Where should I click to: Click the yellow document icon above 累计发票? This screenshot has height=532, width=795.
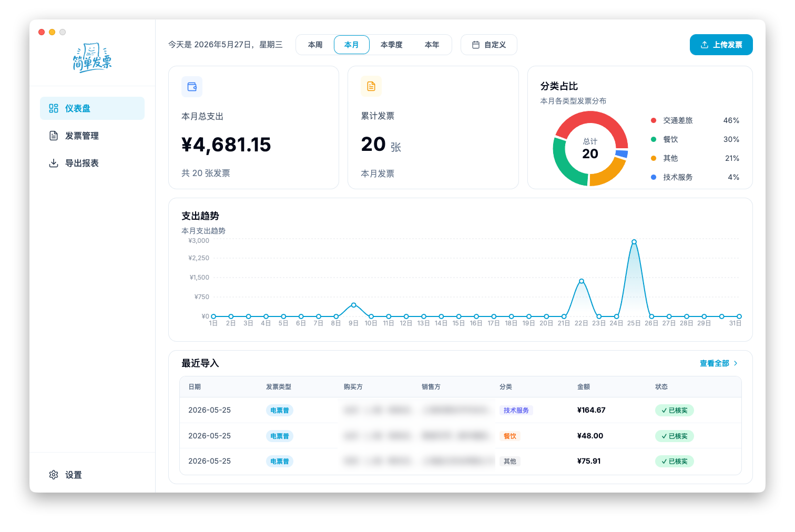pyautogui.click(x=371, y=86)
